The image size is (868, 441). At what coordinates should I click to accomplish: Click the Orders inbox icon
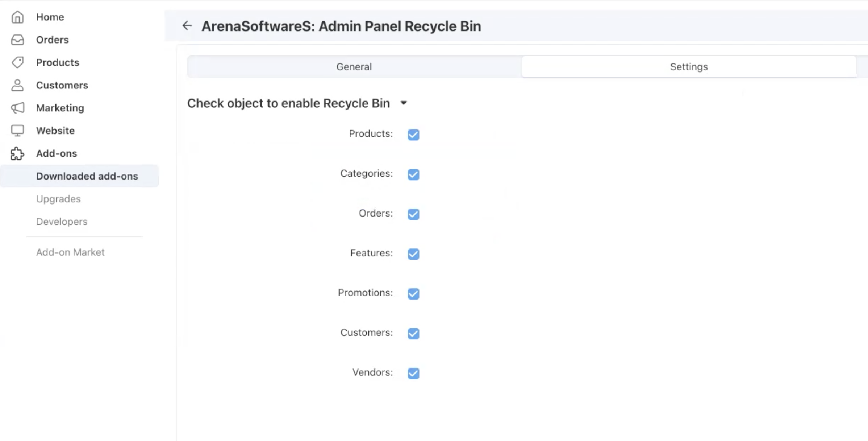[x=17, y=40]
